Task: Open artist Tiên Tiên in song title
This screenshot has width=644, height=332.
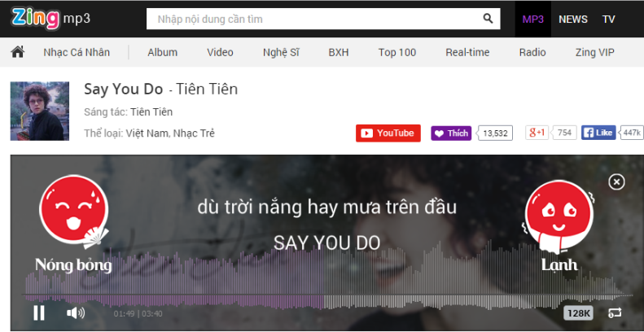Action: 207,89
